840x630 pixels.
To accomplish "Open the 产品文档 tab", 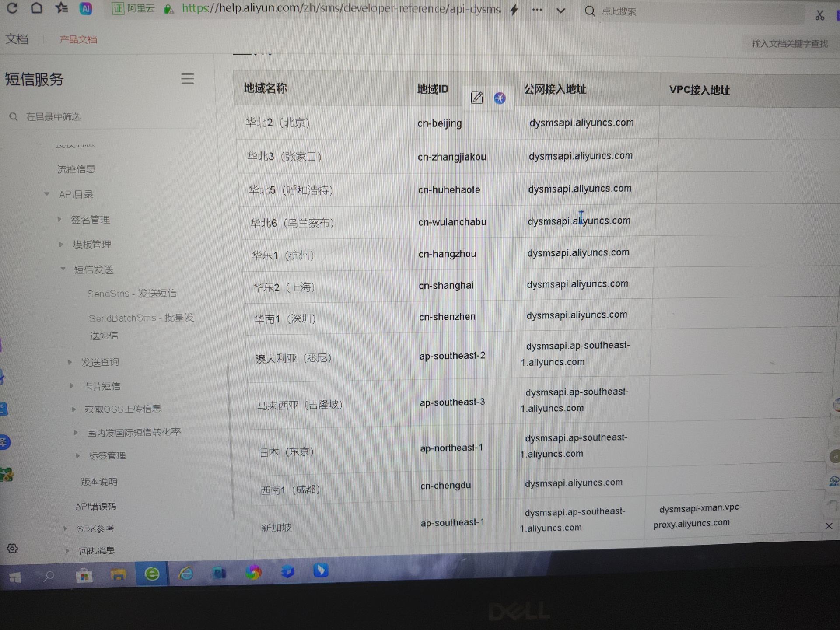I will tap(78, 39).
